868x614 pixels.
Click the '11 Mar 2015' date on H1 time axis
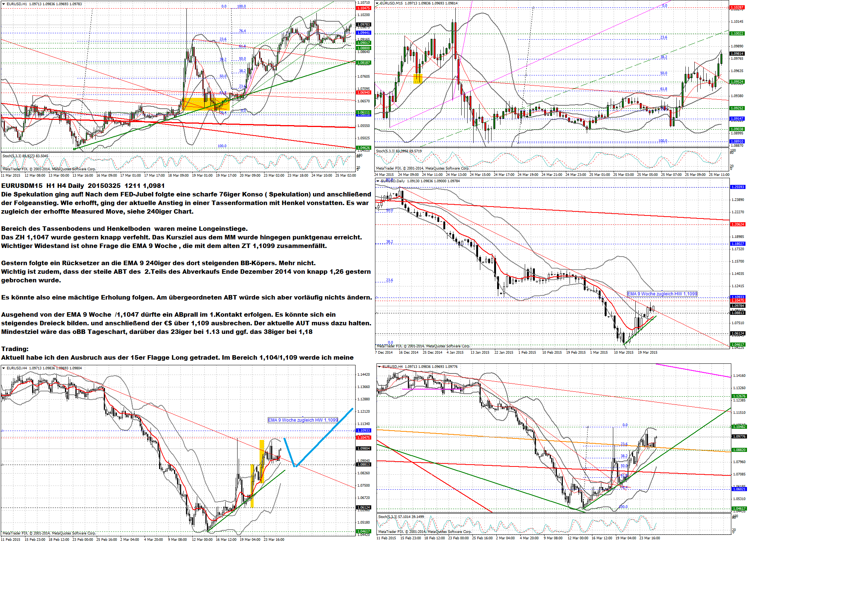click(x=10, y=176)
